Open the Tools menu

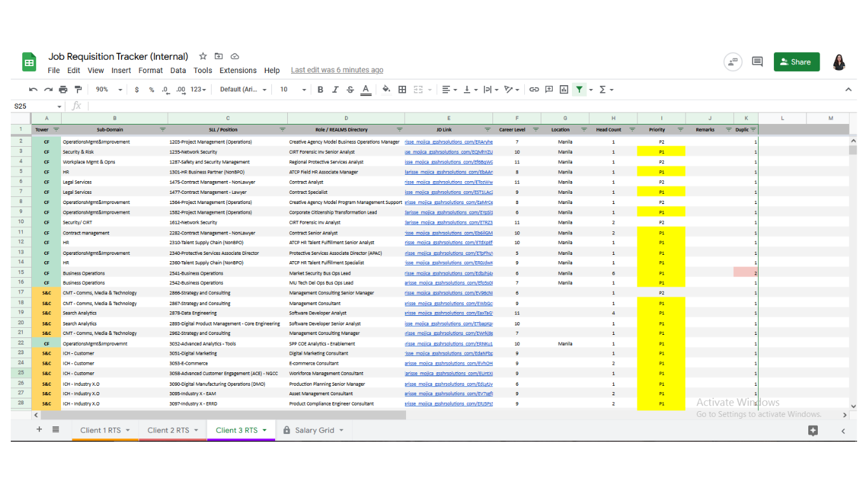tap(203, 71)
